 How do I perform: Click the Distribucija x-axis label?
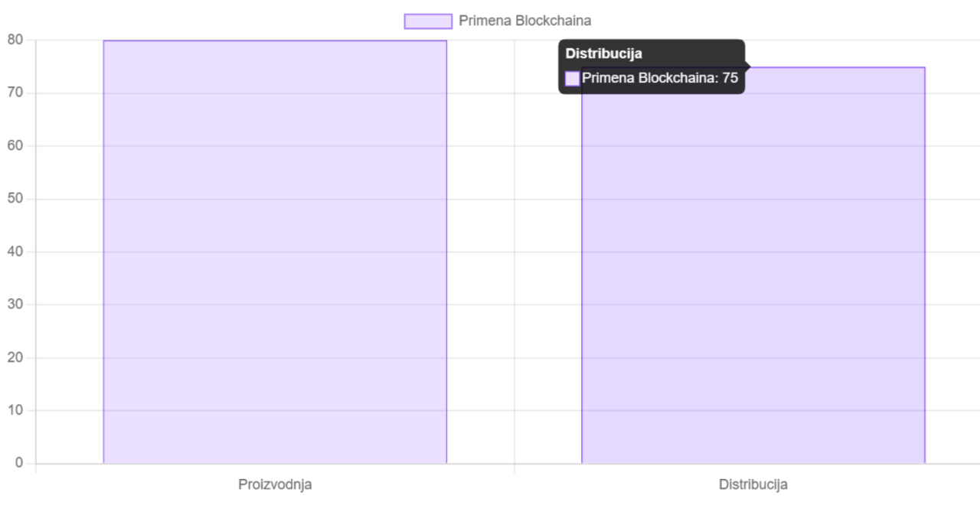pos(753,484)
